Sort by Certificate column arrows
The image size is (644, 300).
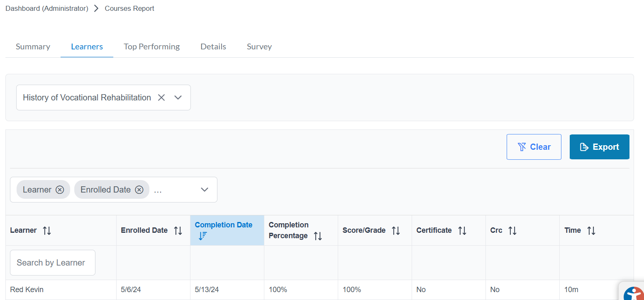(462, 231)
